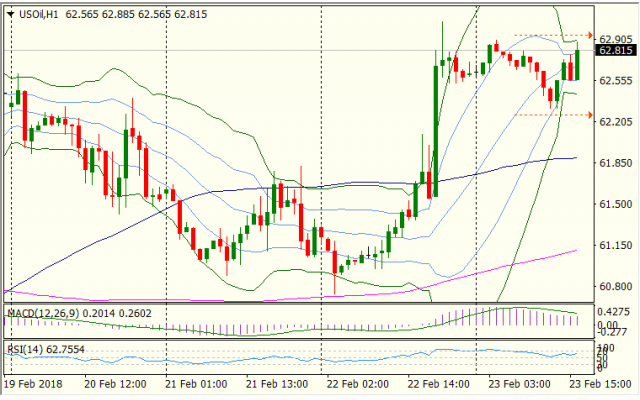The height and width of the screenshot is (400, 640).
Task: Click the triangle arrow beside USOil,H1
Action: click(x=11, y=14)
